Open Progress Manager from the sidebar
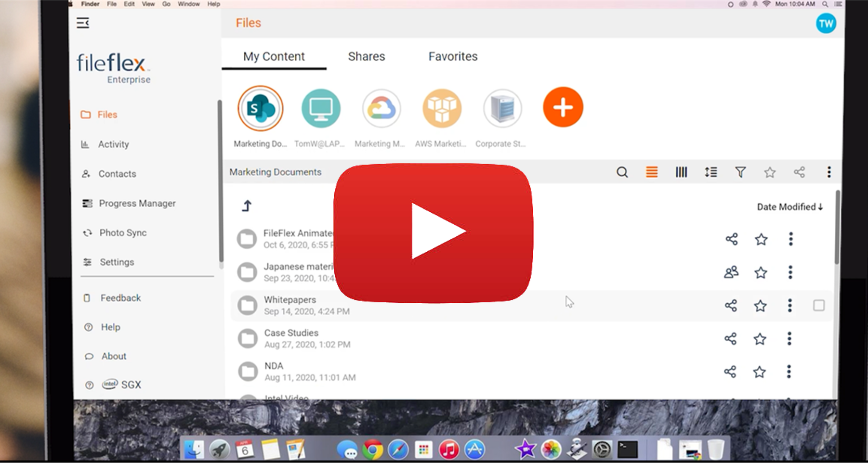The width and height of the screenshot is (868, 463). pyautogui.click(x=137, y=203)
